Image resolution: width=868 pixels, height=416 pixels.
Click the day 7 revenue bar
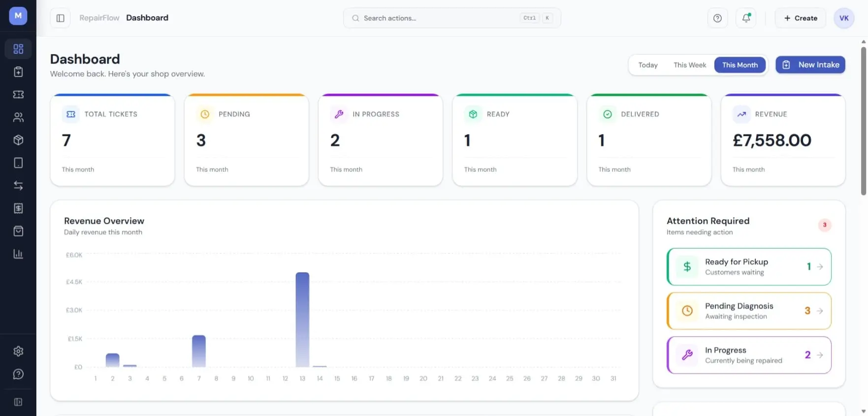pos(199,351)
